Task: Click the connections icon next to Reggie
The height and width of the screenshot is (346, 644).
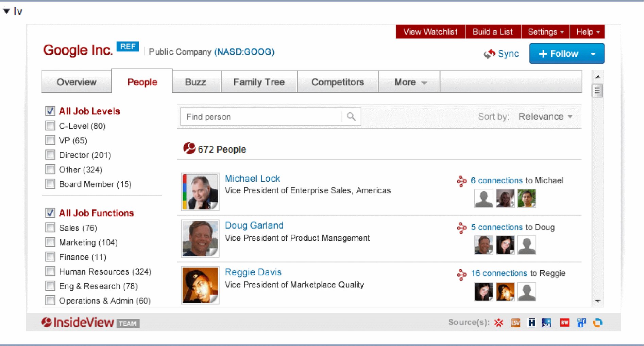Action: (x=462, y=274)
